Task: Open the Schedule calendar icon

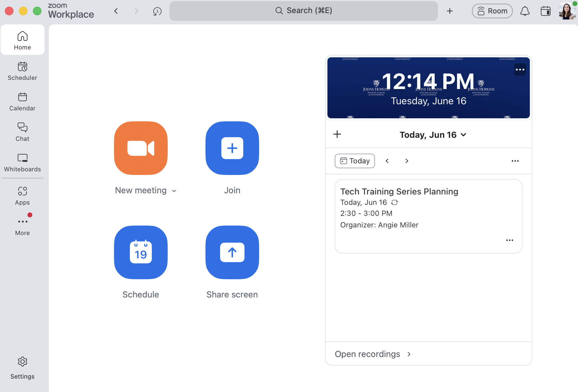Action: (141, 252)
